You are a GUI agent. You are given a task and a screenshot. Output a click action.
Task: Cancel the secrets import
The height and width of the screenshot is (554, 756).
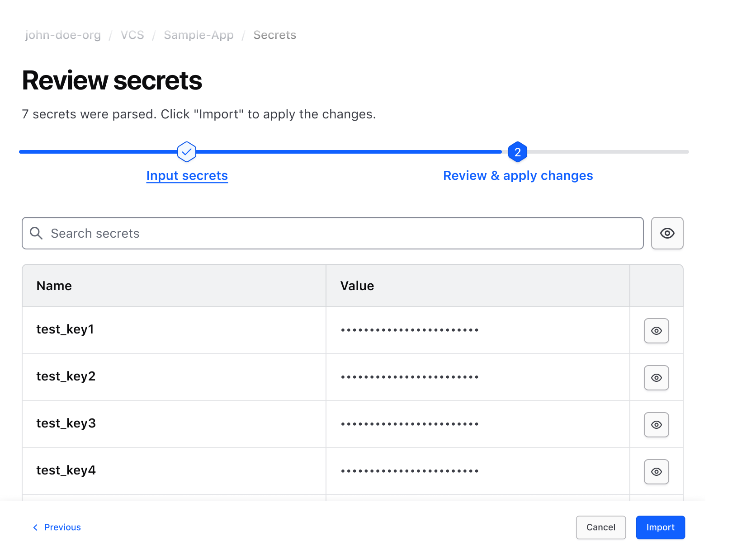pyautogui.click(x=600, y=527)
